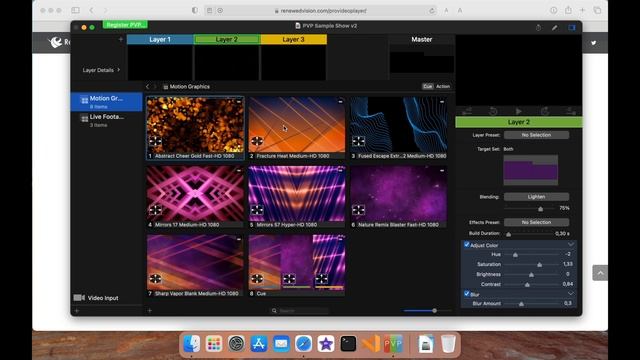Image resolution: width=640 pixels, height=360 pixels.
Task: Open Fracture Heat thumbnail corner menu
Action: click(340, 102)
